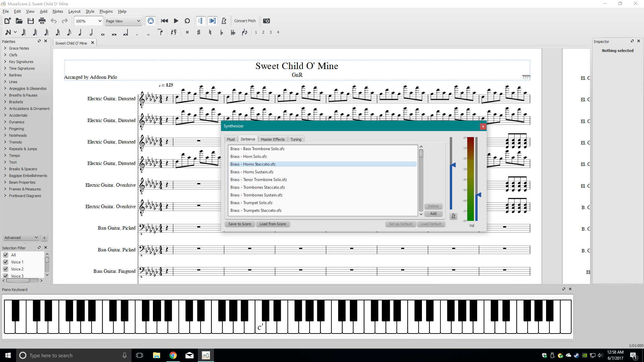Toggle the metronome icon in the toolbar
Image resolution: width=644 pixels, height=362 pixels.
(x=224, y=21)
